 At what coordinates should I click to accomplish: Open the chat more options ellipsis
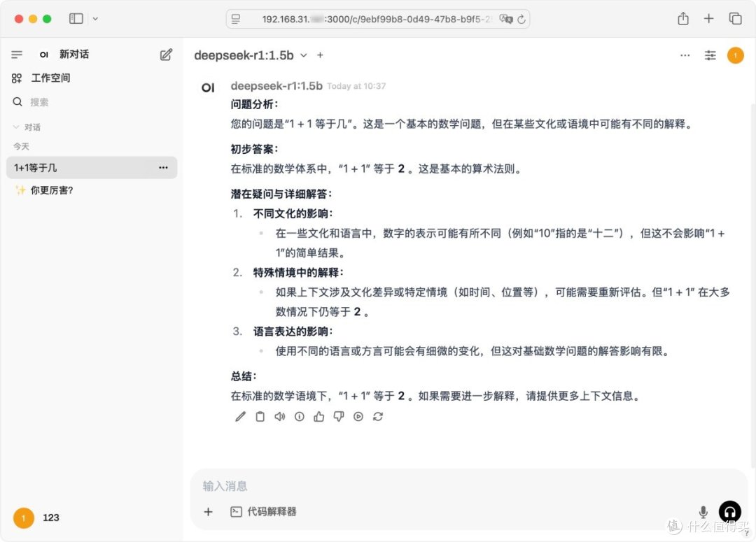pyautogui.click(x=685, y=55)
